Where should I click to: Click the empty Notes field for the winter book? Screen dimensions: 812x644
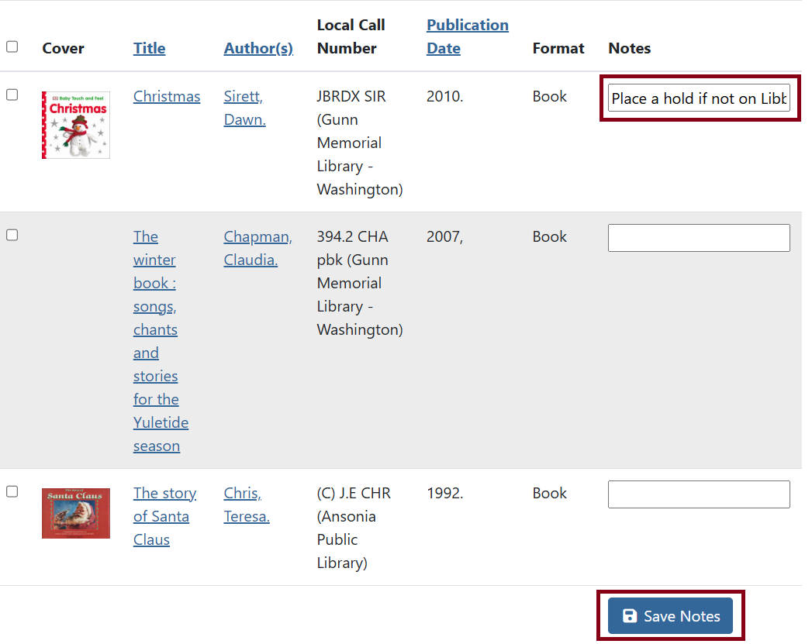click(x=698, y=238)
